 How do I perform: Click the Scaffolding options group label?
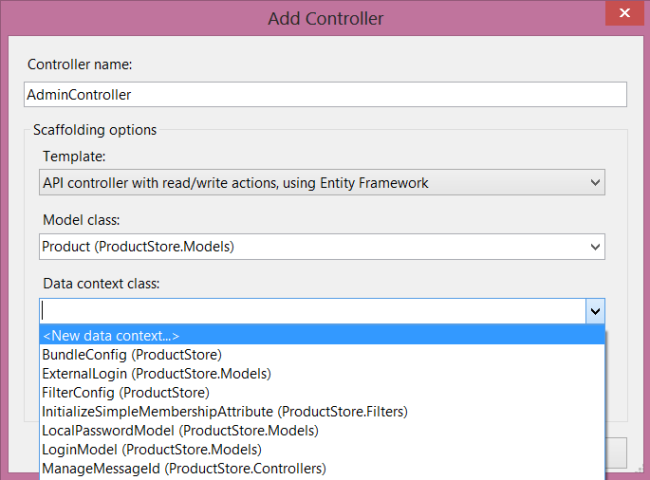[95, 130]
